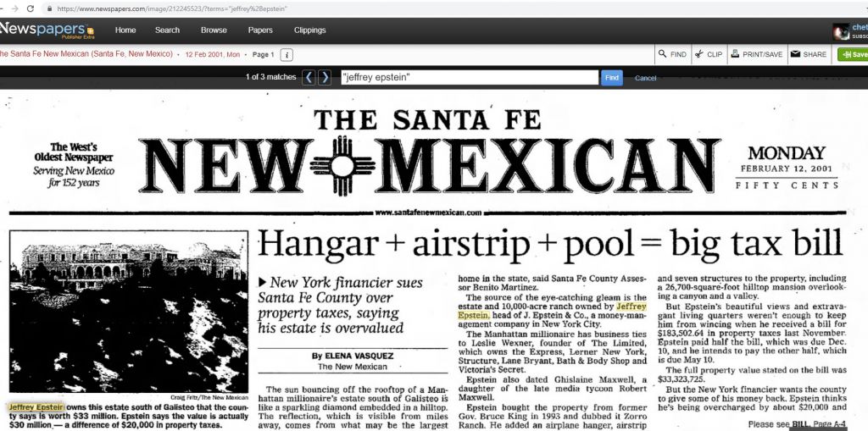Click the green Save button
The height and width of the screenshot is (431, 868).
click(854, 54)
